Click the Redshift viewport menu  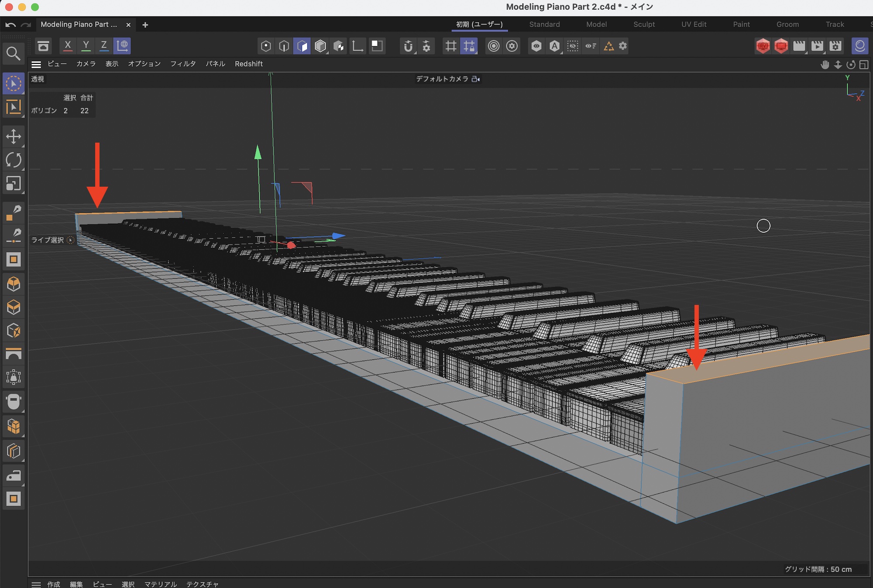point(248,64)
